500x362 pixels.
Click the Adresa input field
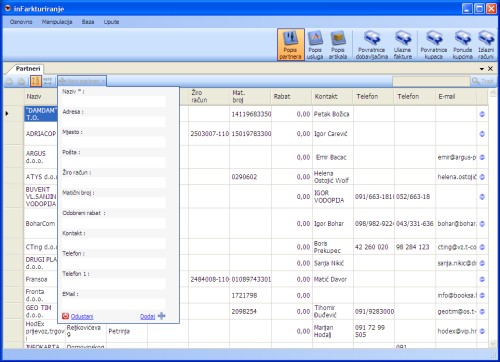tap(113, 122)
